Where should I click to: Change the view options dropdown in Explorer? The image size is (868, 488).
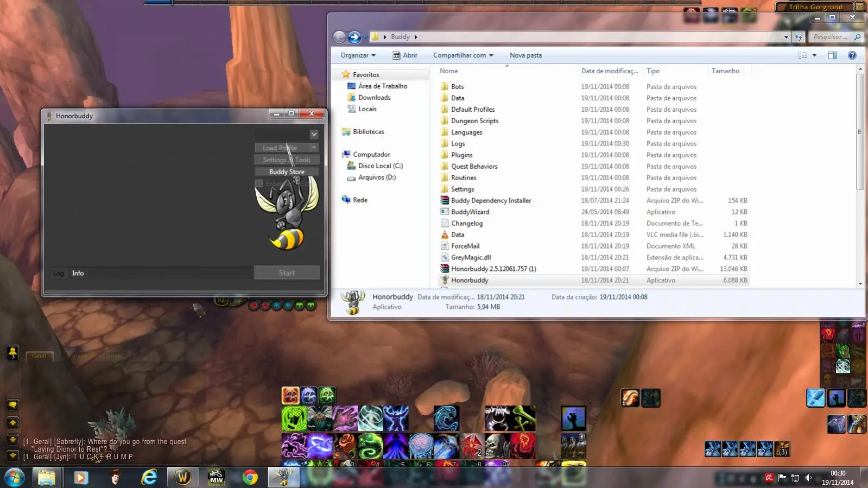point(814,55)
